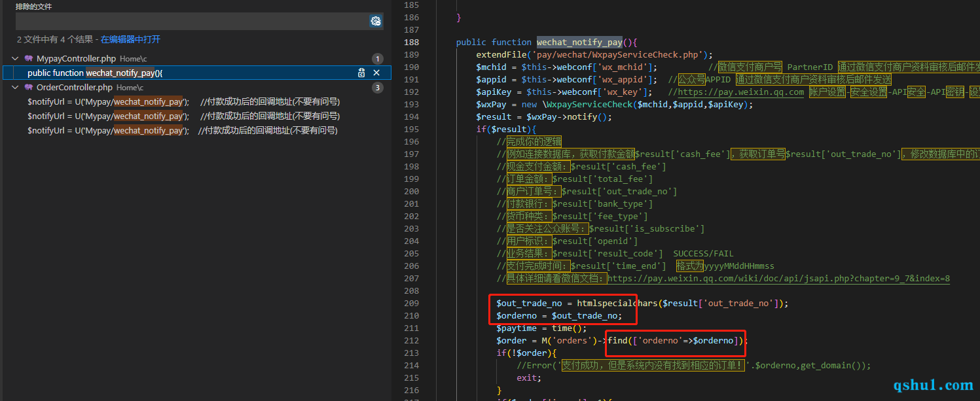Screen dimensions: 980x401
Task: Click the https://pay.weixin.qq.com link on line 192
Action: click(x=740, y=92)
